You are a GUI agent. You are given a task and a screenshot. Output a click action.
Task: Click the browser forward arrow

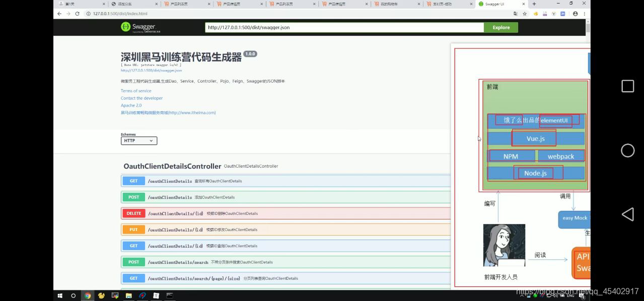coord(68,14)
